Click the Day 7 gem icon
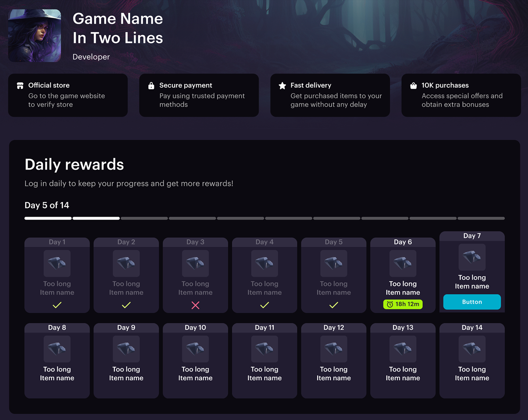The image size is (528, 420). pos(472,257)
